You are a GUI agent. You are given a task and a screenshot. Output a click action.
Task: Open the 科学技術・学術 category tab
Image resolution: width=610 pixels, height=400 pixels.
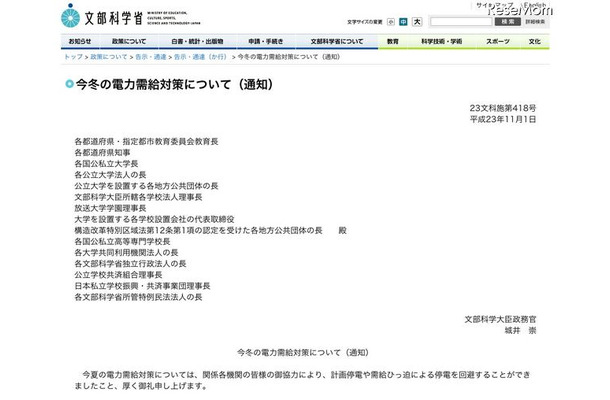tap(442, 41)
